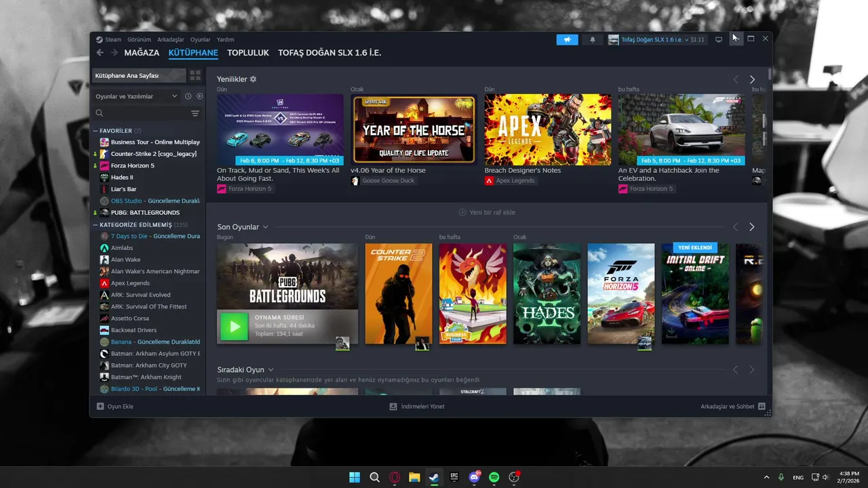This screenshot has height=488, width=868.
Task: Click the sidebar search magnifier icon
Action: 100,113
